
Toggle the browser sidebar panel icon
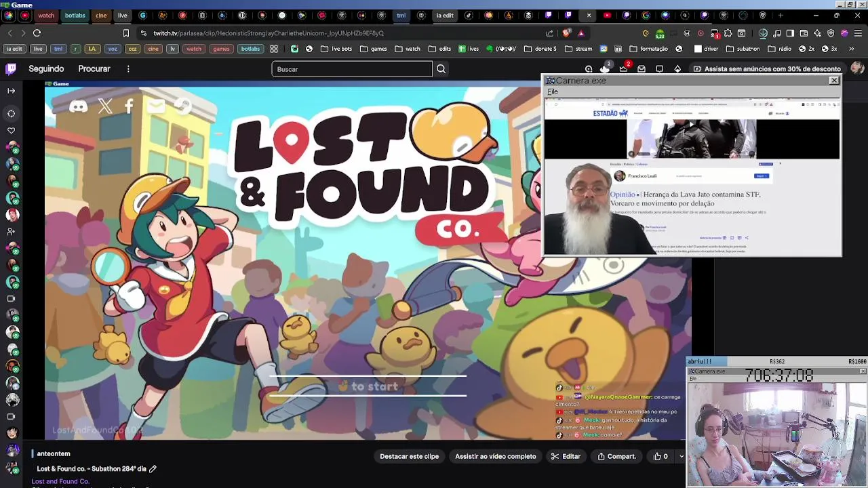coord(790,33)
